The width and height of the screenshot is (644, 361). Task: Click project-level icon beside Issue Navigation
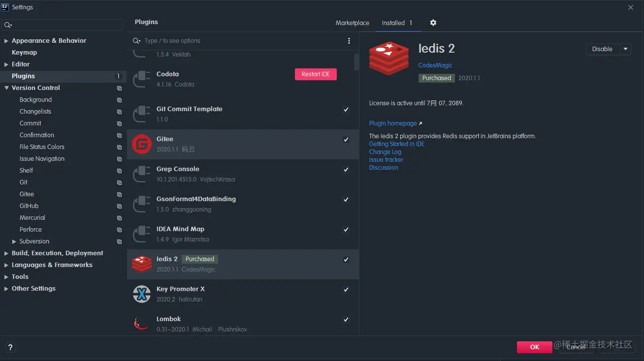pos(119,159)
